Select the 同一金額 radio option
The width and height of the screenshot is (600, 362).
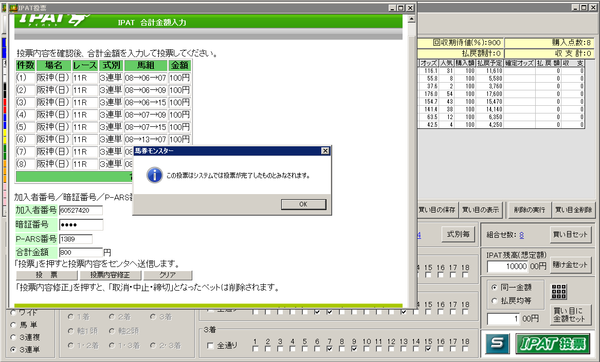coord(494,287)
